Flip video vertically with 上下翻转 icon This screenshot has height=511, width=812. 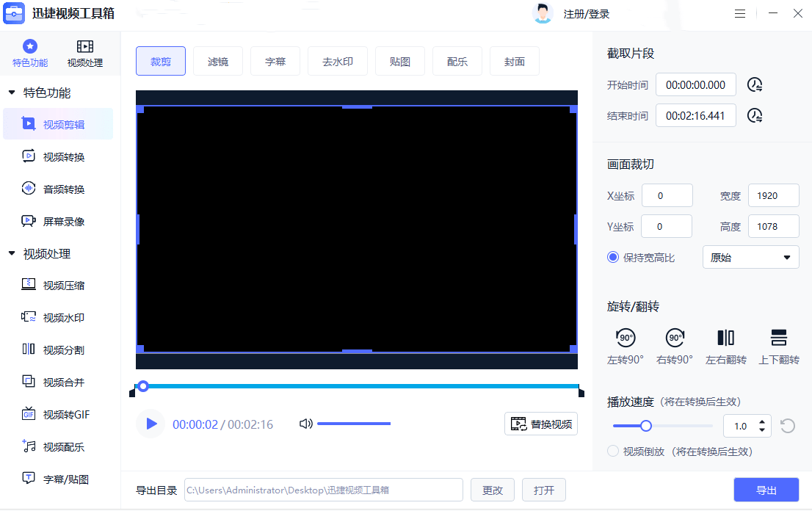click(778, 338)
